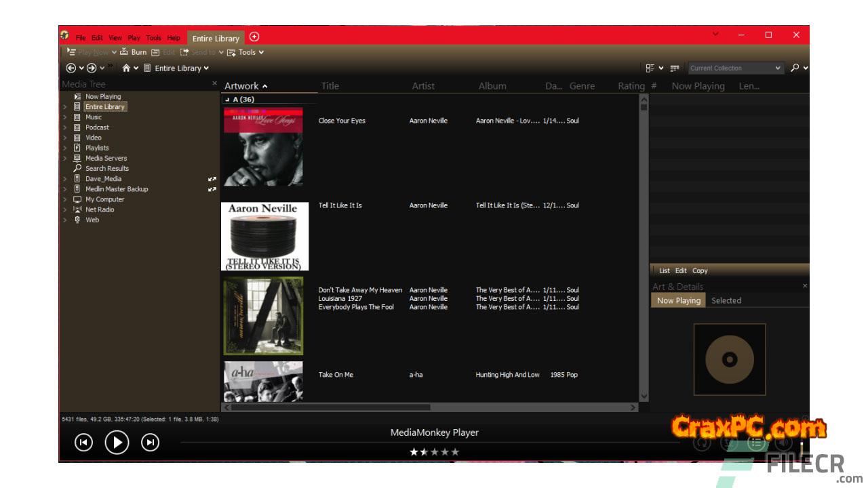Select Net Radio in Media Tree
Image resolution: width=868 pixels, height=488 pixels.
[x=100, y=209]
